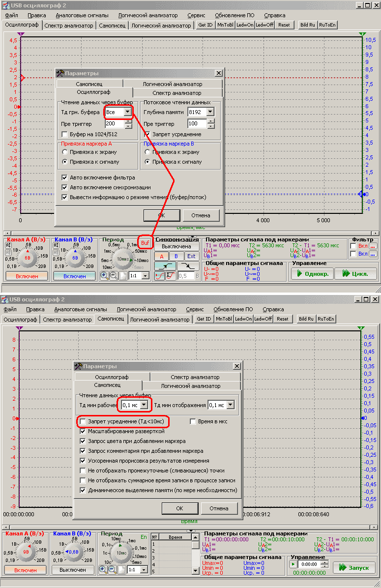
Task: Click OK in recorder Параметры dialog
Action: pyautogui.click(x=179, y=508)
